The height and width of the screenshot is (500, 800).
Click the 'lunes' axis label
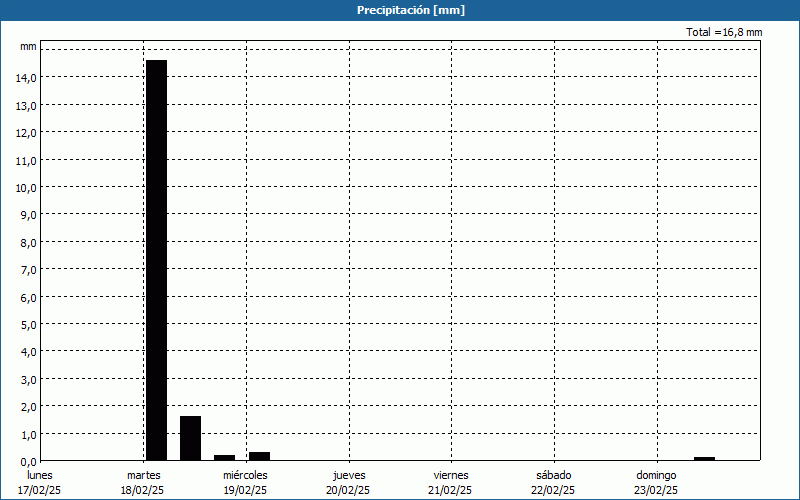tap(40, 475)
